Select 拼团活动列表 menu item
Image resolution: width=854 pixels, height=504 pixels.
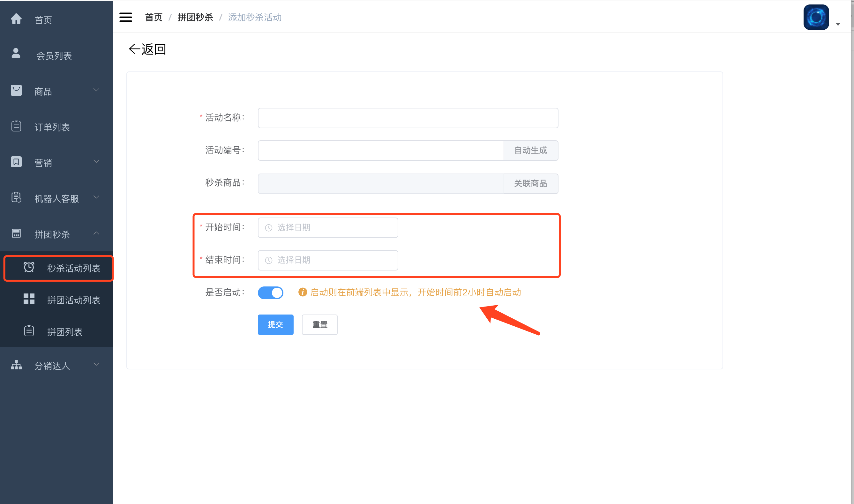click(x=56, y=300)
